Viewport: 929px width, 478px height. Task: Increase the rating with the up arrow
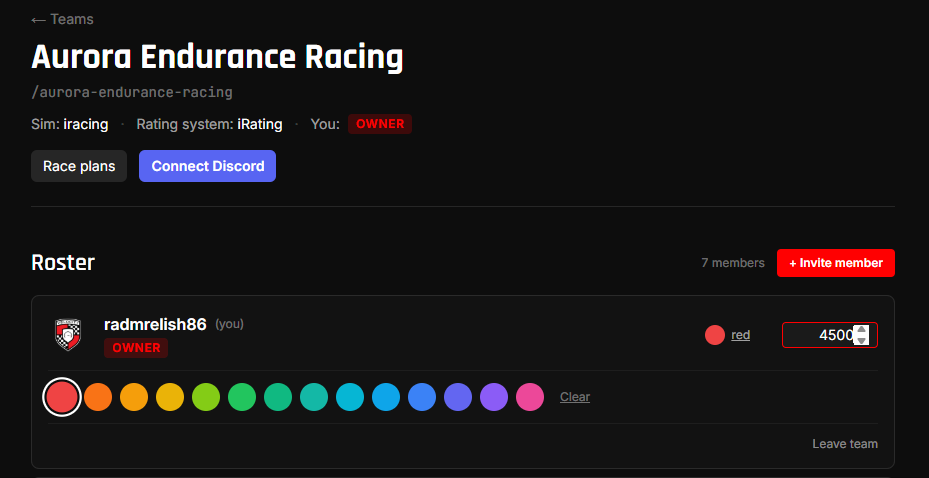click(861, 331)
